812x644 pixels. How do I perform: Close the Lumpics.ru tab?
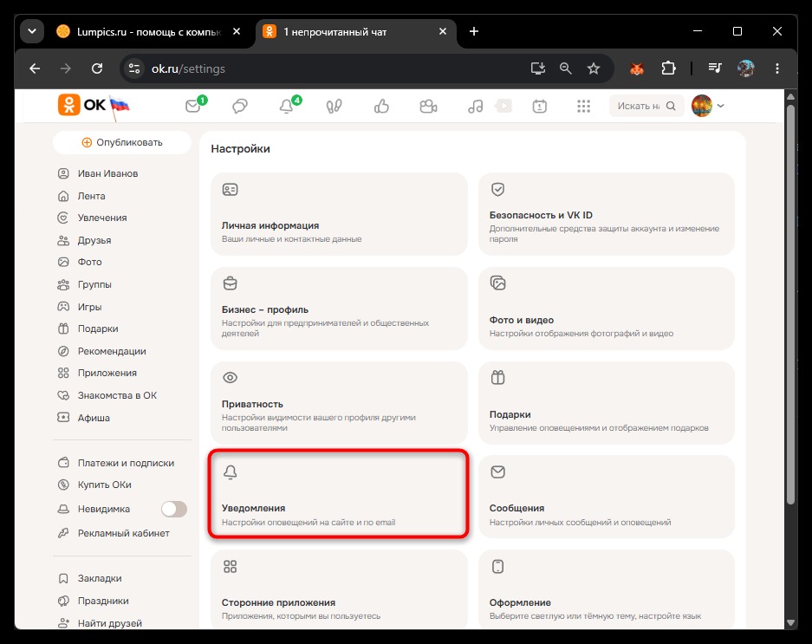click(x=236, y=31)
